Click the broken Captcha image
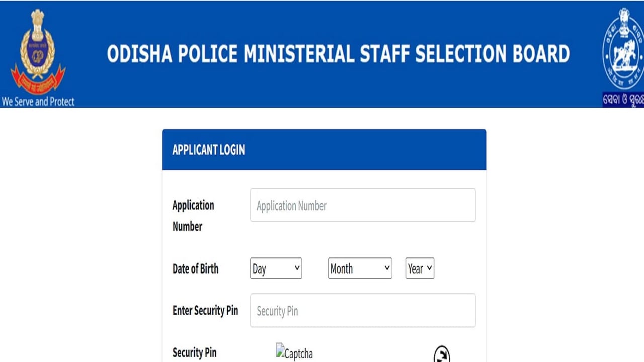644x362 pixels. 294,352
